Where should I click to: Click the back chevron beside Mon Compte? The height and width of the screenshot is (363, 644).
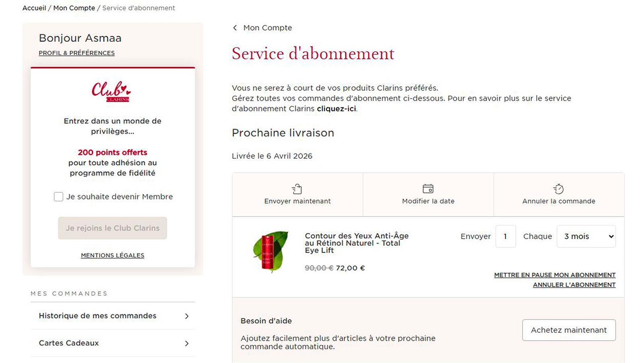point(235,28)
